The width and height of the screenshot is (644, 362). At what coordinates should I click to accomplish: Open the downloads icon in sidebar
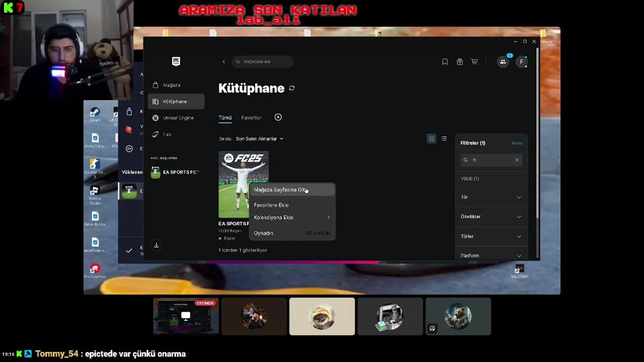[x=156, y=245]
